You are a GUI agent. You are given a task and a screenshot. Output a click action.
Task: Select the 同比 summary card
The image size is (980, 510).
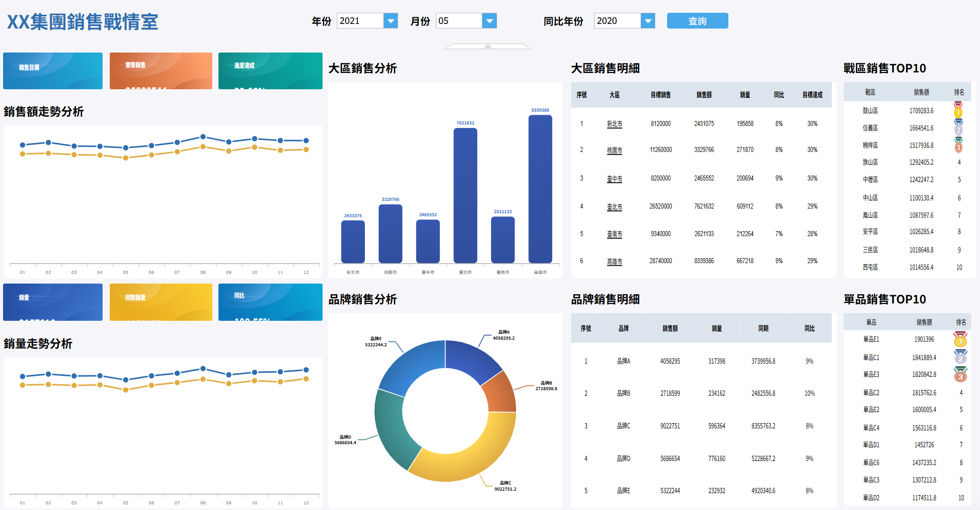(271, 302)
